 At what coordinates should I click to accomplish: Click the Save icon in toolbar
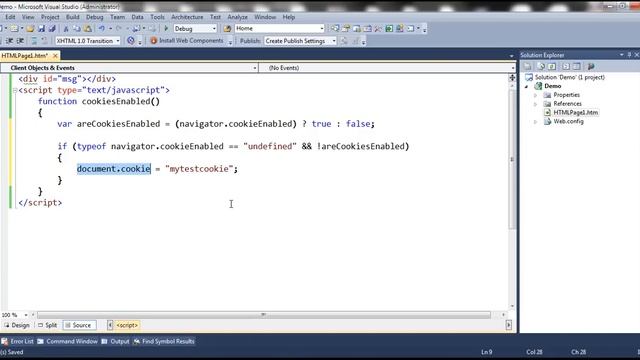coord(41,29)
